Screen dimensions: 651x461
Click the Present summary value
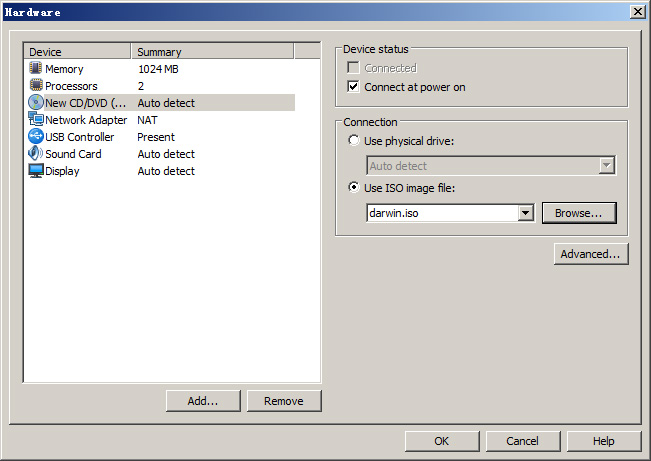(156, 137)
